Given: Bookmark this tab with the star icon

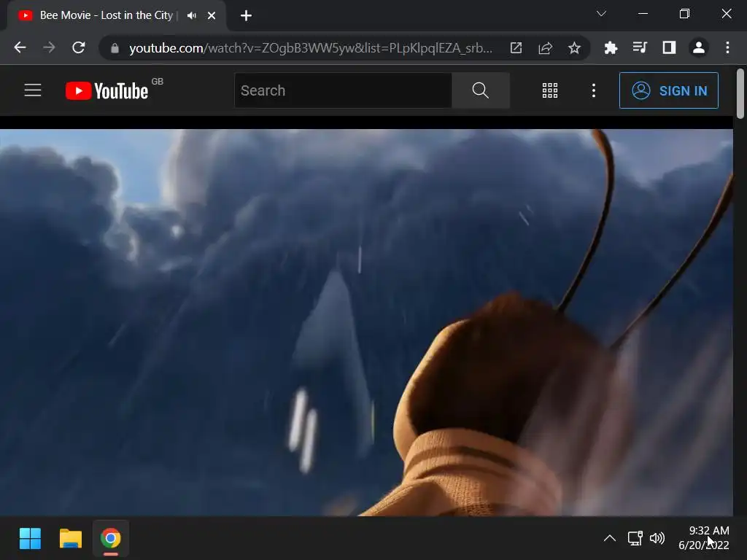Looking at the screenshot, I should [x=574, y=47].
